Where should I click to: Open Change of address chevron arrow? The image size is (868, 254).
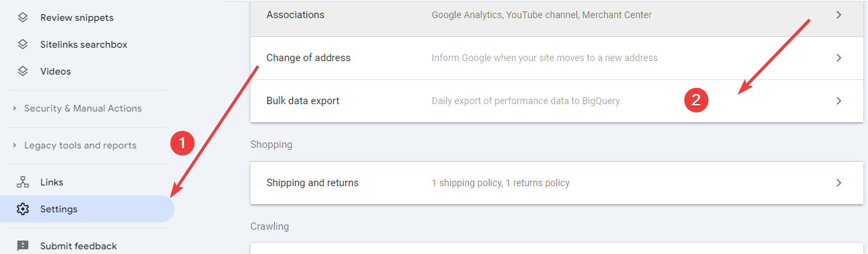click(838, 58)
